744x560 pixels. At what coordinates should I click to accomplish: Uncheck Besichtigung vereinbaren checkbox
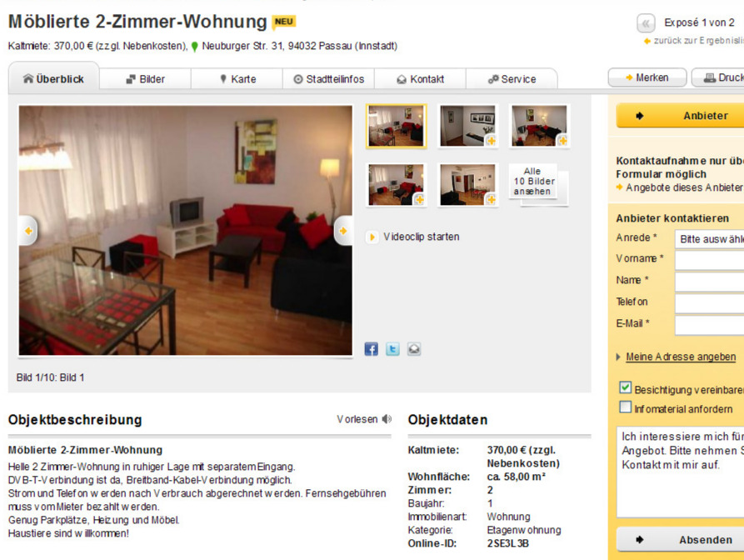[x=626, y=387]
